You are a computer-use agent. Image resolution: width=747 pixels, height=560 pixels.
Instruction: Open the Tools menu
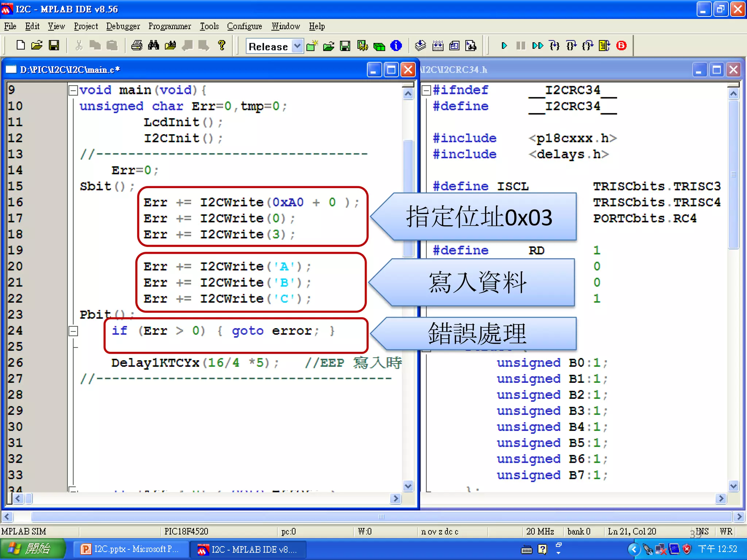[x=209, y=26]
